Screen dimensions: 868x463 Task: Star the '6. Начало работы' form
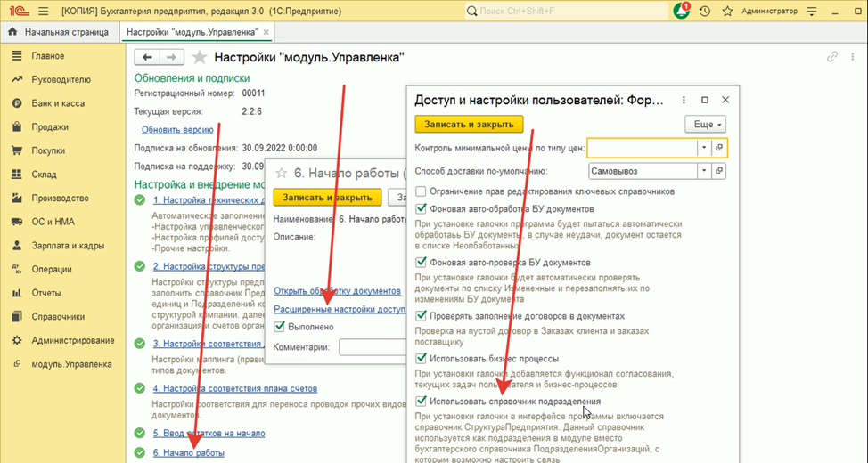282,173
